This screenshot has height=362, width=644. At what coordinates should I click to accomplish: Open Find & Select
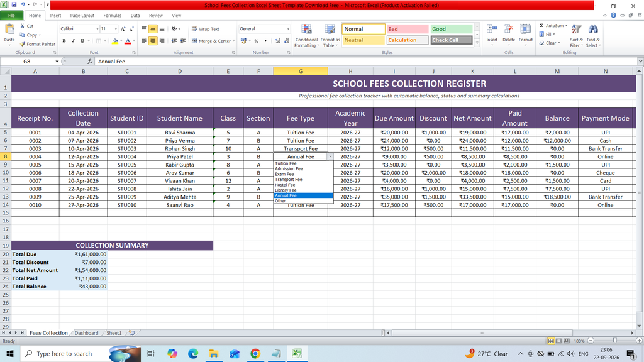pyautogui.click(x=593, y=36)
